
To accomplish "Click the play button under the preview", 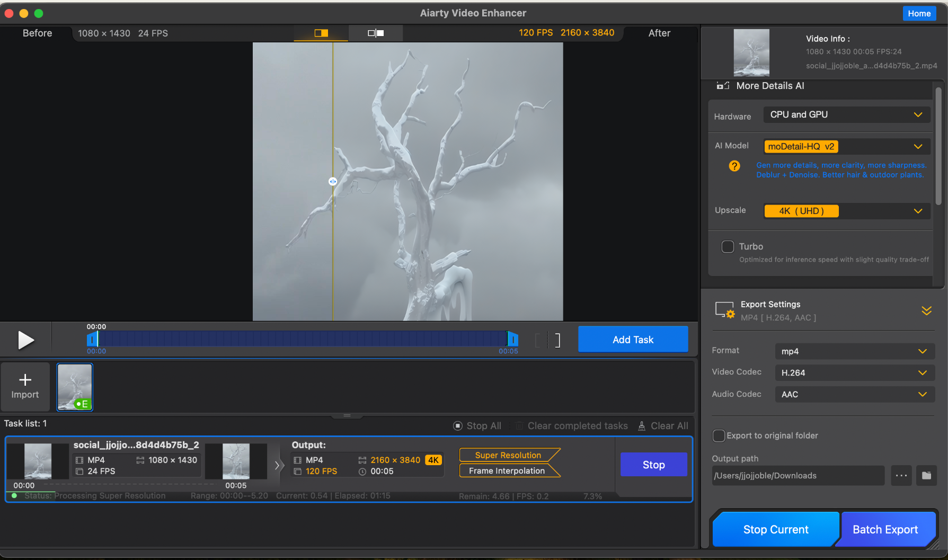I will [25, 340].
